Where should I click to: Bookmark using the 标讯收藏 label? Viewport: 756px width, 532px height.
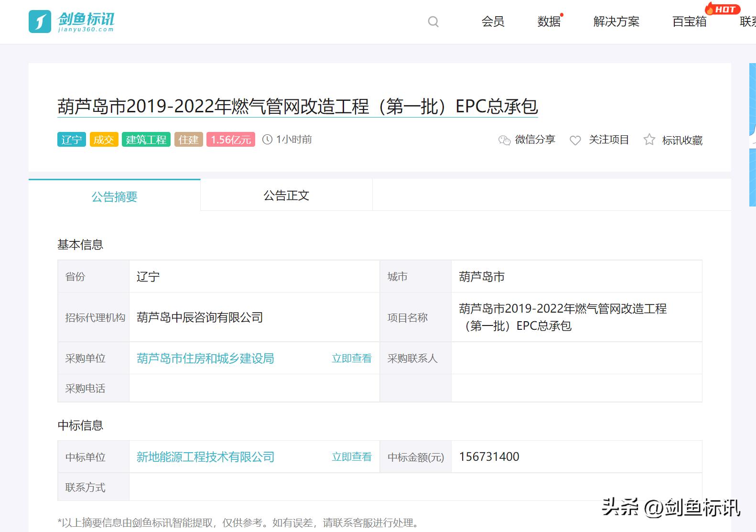click(682, 140)
